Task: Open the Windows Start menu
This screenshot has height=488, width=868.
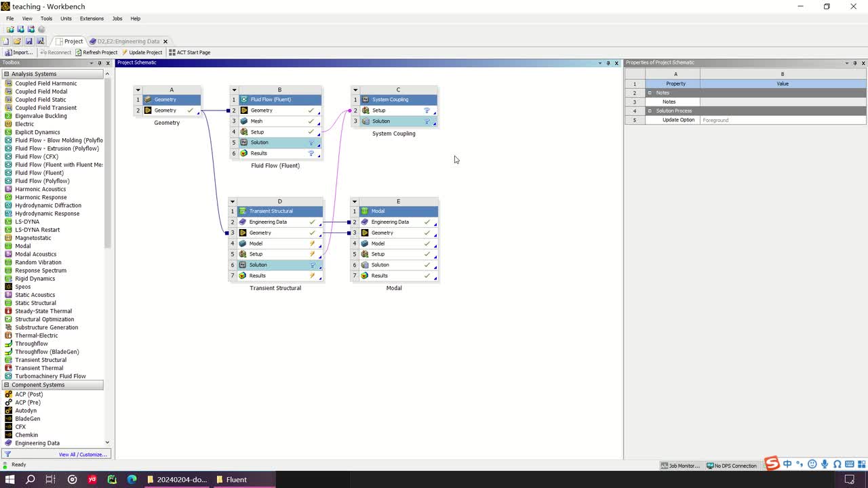Action: pyautogui.click(x=10, y=479)
